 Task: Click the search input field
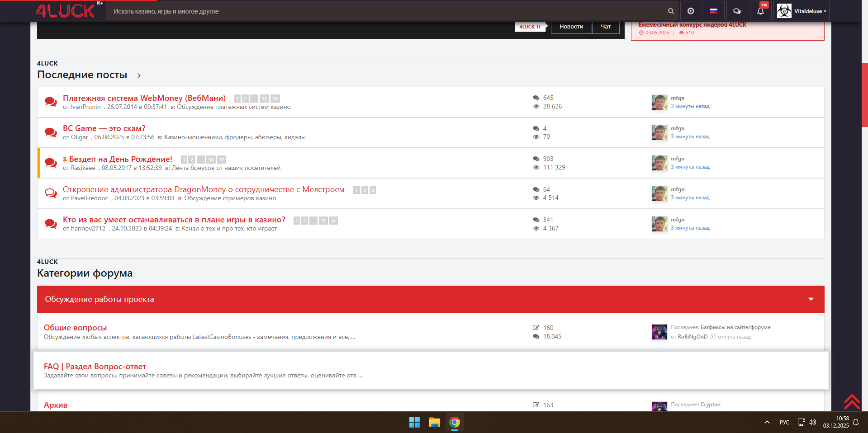[x=384, y=11]
